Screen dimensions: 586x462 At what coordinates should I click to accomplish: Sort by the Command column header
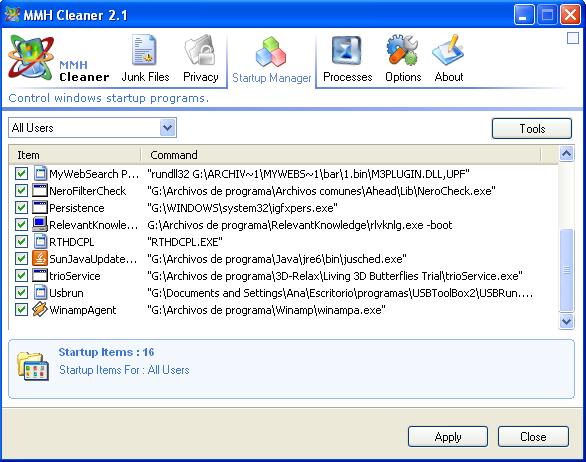(x=341, y=154)
